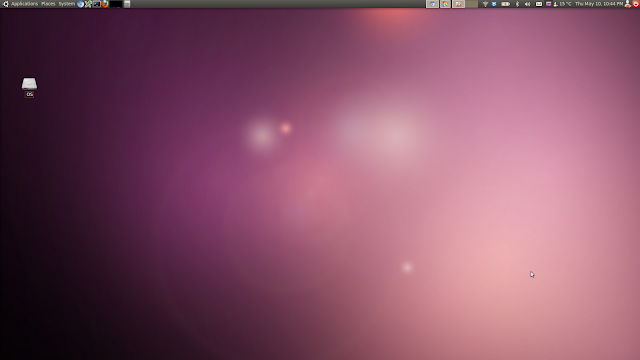Viewport: 640px width, 360px height.
Task: Click the purple tray applet icon
Action: (549, 4)
